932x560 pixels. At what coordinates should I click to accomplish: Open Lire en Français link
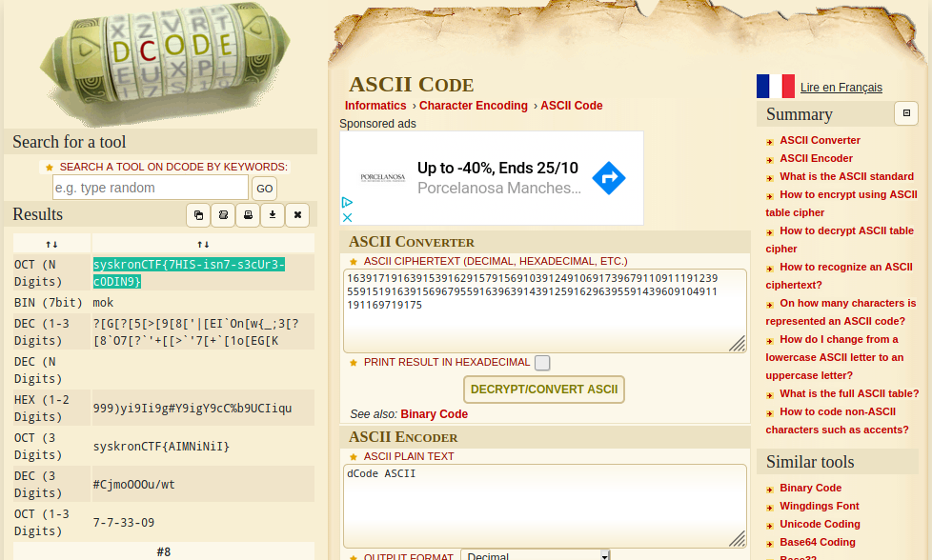[841, 88]
